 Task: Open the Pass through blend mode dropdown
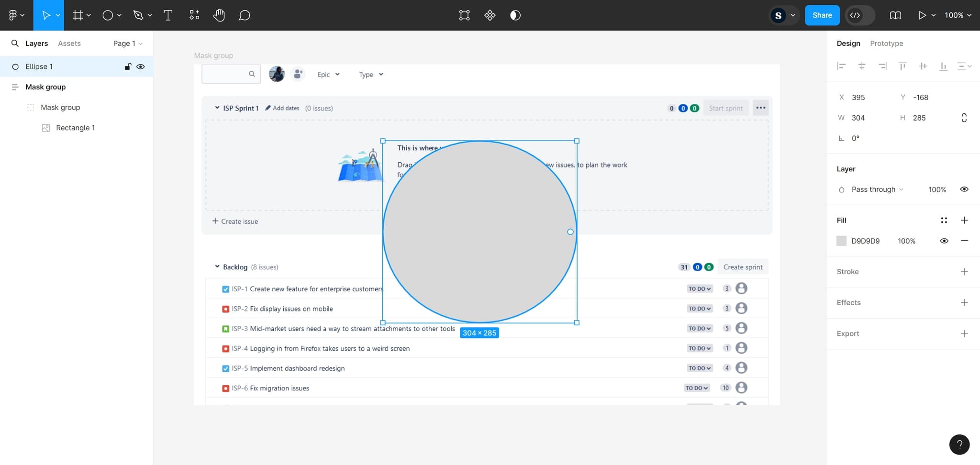(x=877, y=189)
